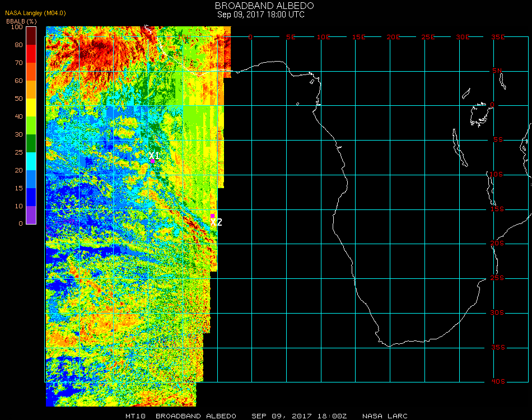Click the 25S latitude label

[497, 278]
